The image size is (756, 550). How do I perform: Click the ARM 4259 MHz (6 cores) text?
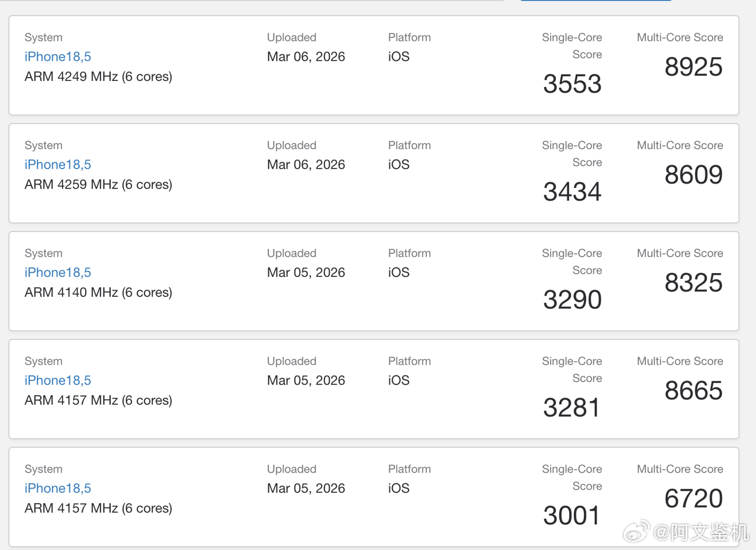pyautogui.click(x=98, y=184)
